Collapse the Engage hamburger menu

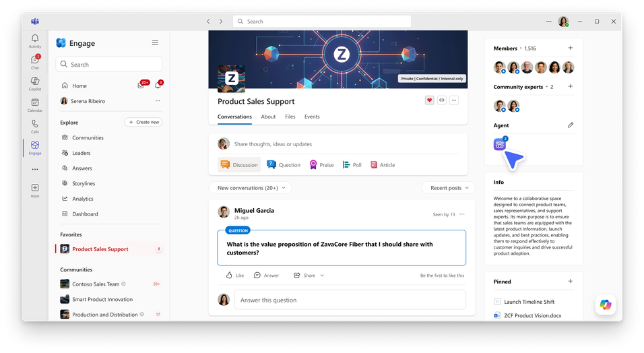coord(155,42)
